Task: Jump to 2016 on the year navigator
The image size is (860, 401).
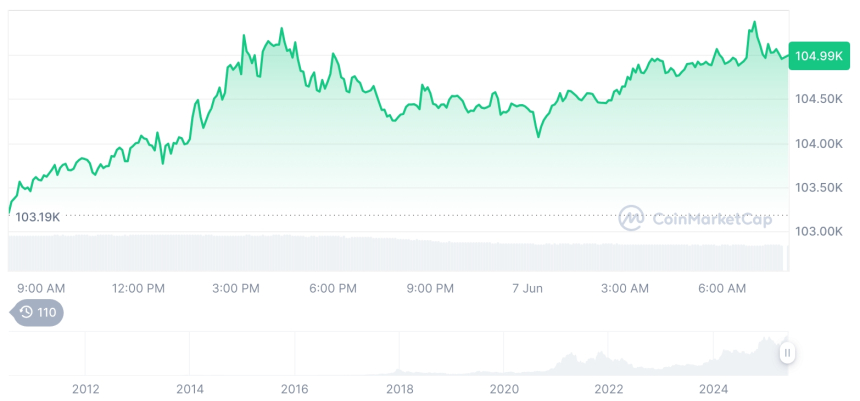Action: click(294, 389)
